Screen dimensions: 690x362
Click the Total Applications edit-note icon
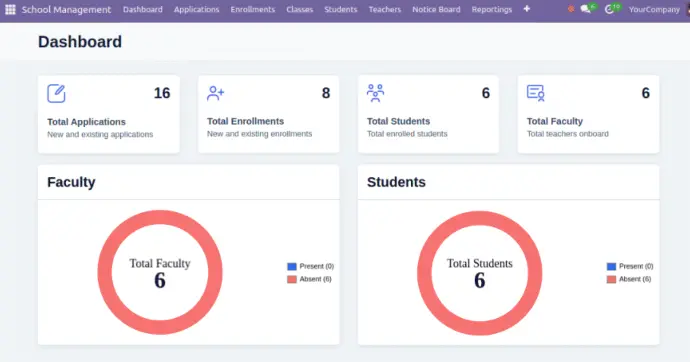(x=56, y=94)
